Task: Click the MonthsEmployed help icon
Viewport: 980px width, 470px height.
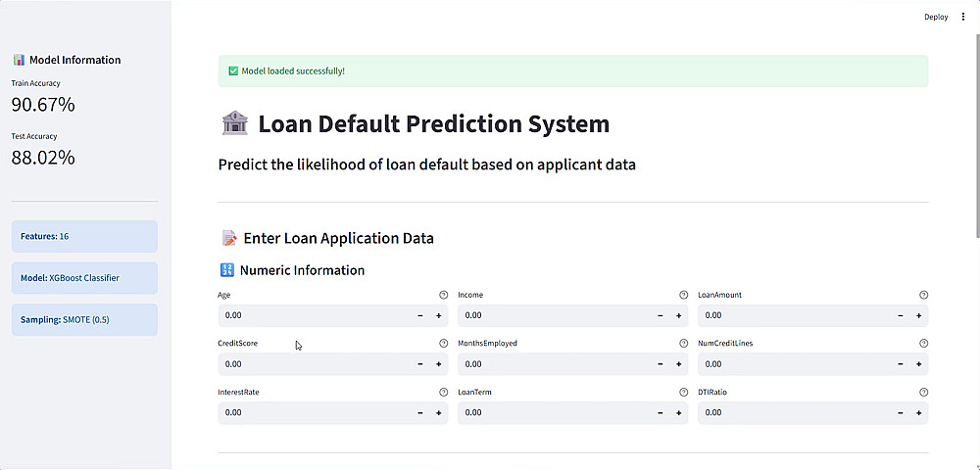Action: (683, 344)
